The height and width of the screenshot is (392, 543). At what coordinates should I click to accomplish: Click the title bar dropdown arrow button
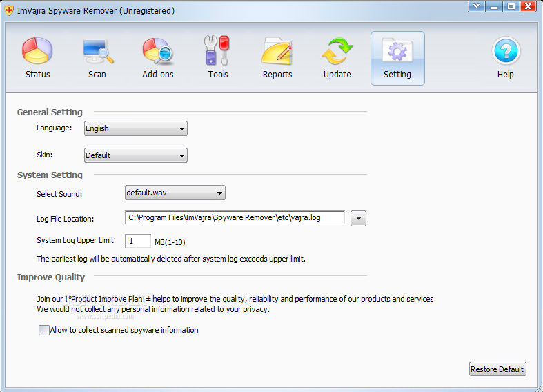[477, 6]
